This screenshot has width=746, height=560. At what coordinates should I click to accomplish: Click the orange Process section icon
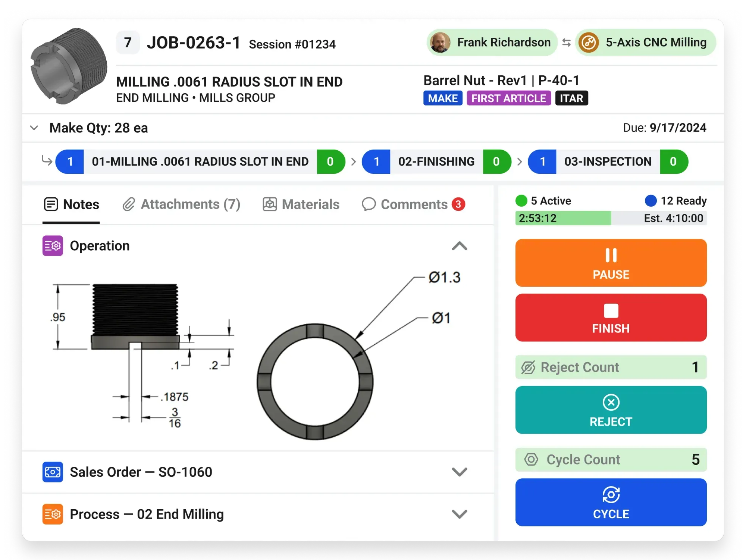point(53,514)
